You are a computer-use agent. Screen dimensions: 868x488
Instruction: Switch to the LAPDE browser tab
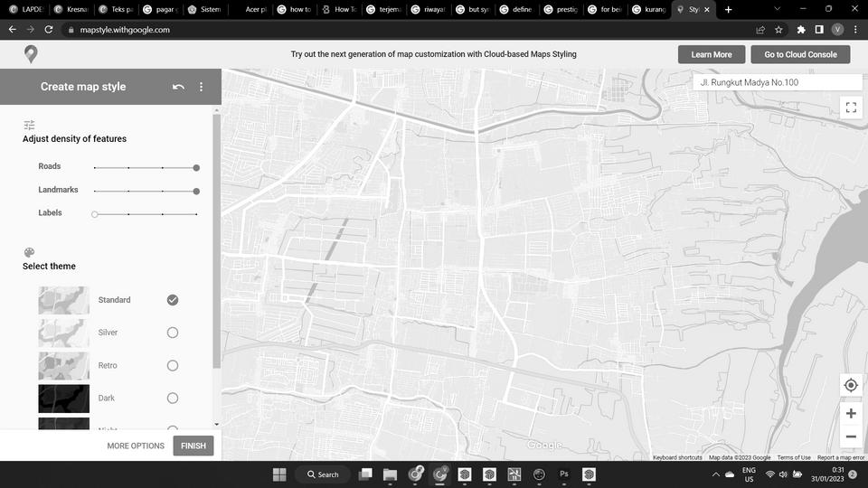pos(26,9)
